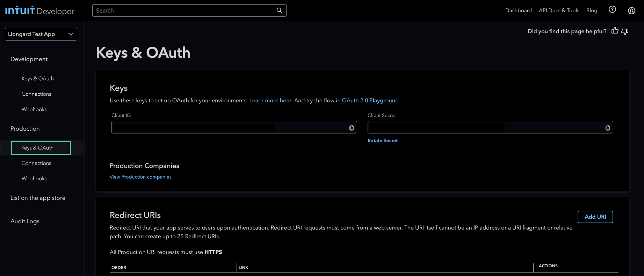644x276 pixels.
Task: Click the Redirect URIs heading
Action: pos(135,215)
